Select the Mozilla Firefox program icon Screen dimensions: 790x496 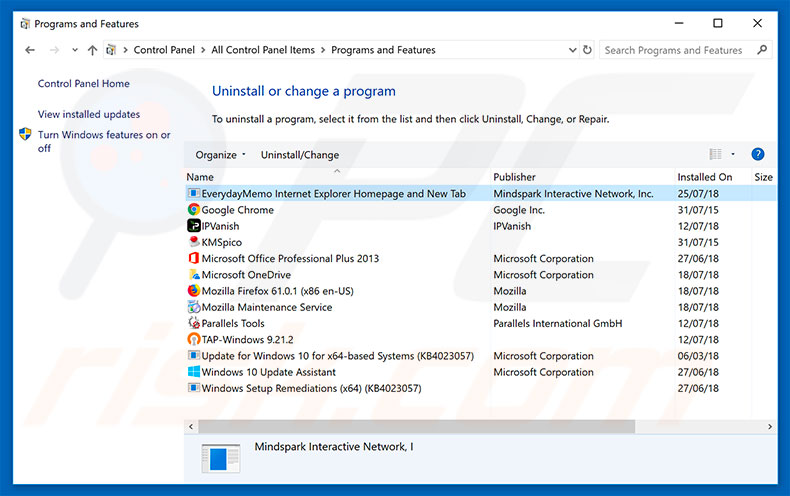point(194,291)
